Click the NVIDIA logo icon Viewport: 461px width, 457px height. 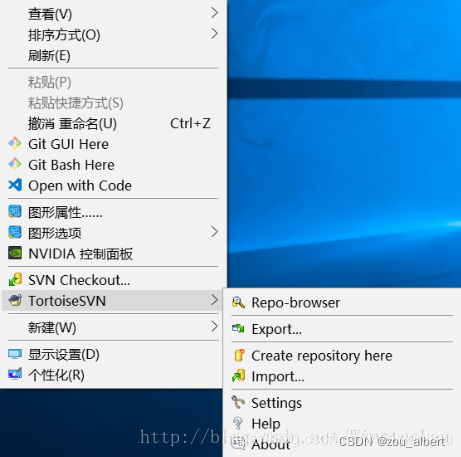point(15,253)
